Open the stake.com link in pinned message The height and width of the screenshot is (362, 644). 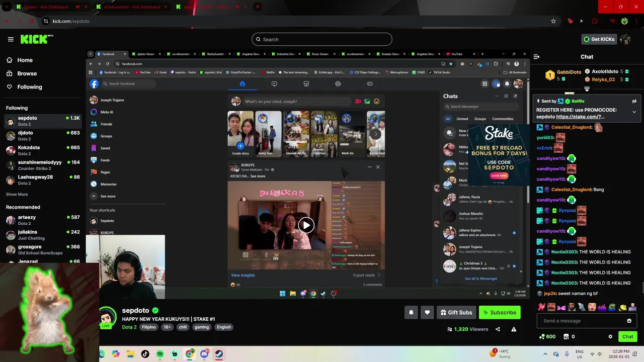click(581, 117)
